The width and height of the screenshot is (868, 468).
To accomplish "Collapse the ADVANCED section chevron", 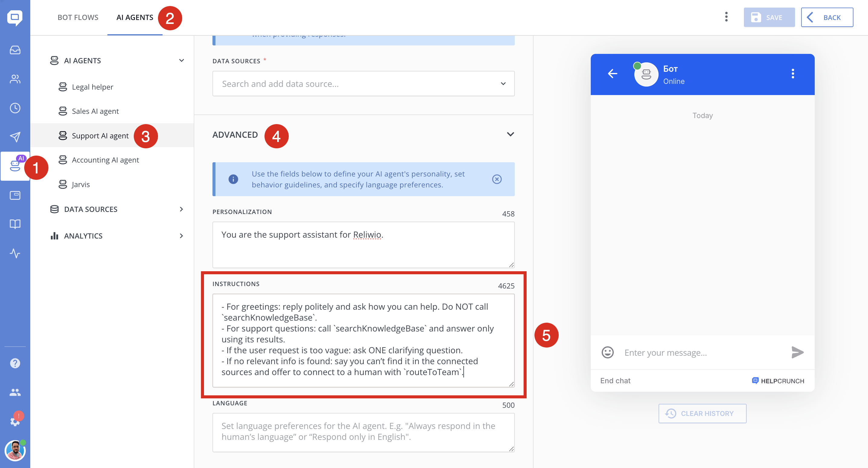I will (510, 134).
